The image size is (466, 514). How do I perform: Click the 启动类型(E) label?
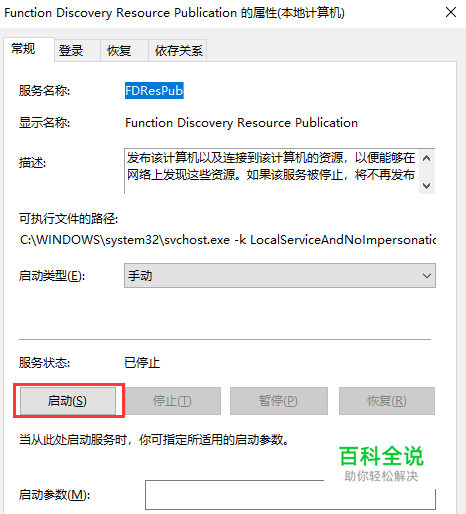pos(52,276)
